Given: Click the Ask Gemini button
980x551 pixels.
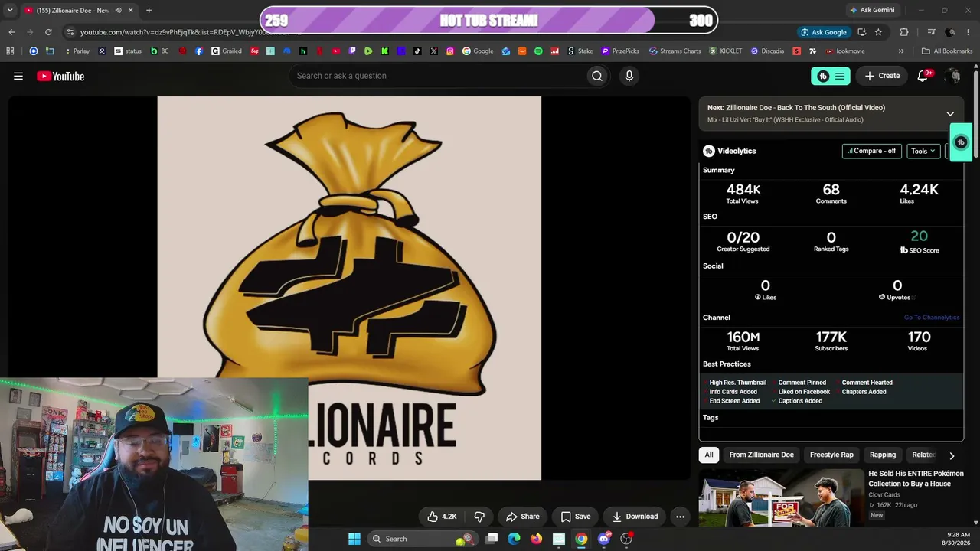Looking at the screenshot, I should [x=872, y=11].
